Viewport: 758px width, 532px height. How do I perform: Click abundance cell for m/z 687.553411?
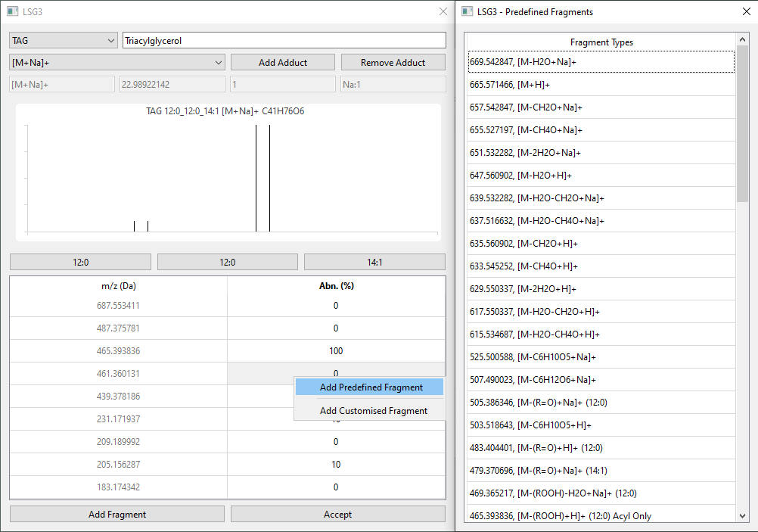337,306
